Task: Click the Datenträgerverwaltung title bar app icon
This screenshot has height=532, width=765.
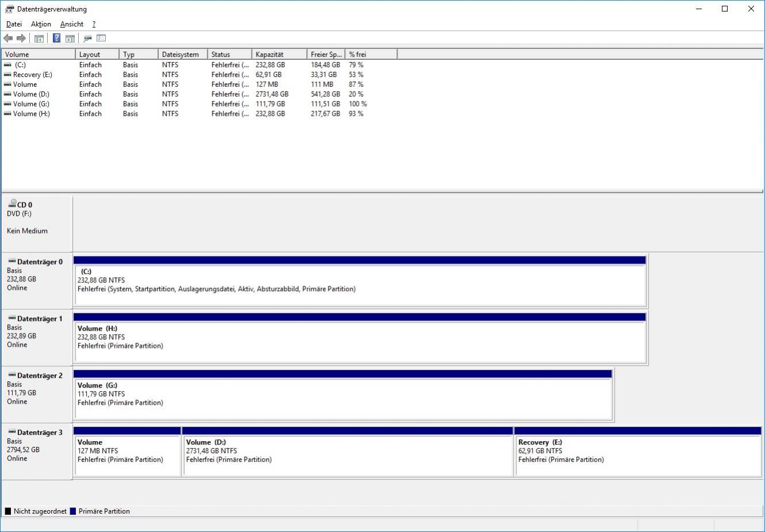Action: point(9,9)
